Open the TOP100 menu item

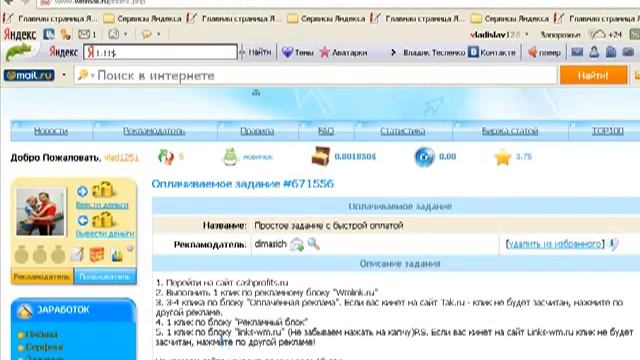tap(607, 131)
